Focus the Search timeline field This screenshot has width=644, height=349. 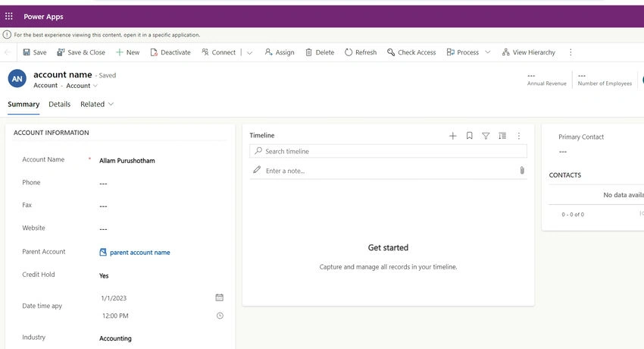point(388,151)
